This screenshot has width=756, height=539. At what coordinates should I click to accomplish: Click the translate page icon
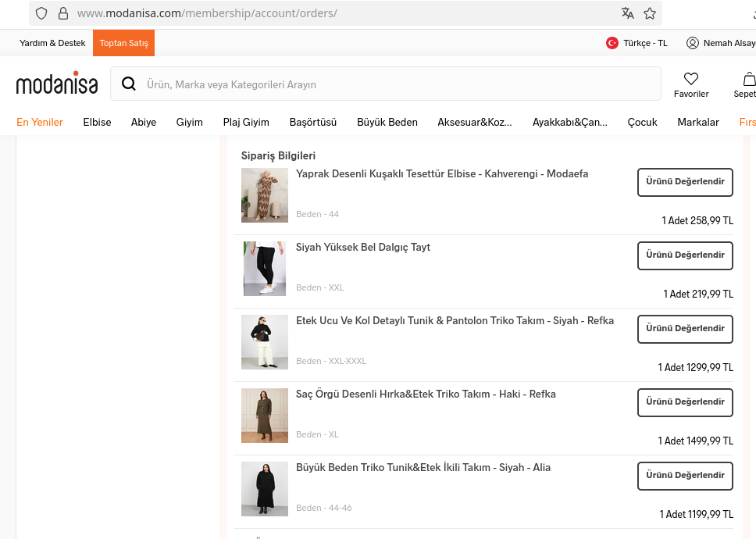pyautogui.click(x=627, y=13)
